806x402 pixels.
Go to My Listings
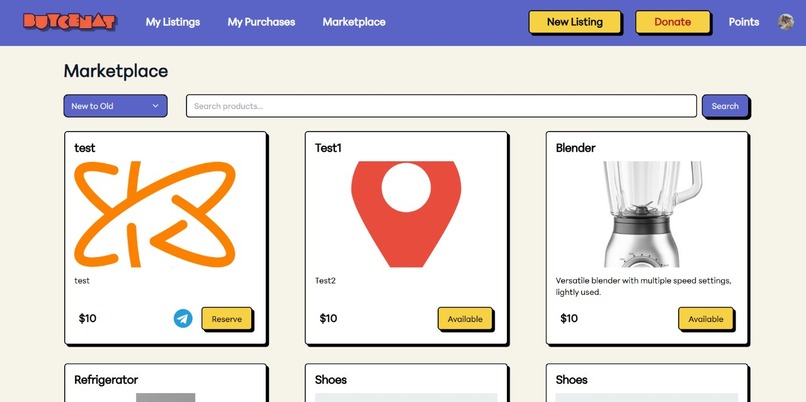173,22
